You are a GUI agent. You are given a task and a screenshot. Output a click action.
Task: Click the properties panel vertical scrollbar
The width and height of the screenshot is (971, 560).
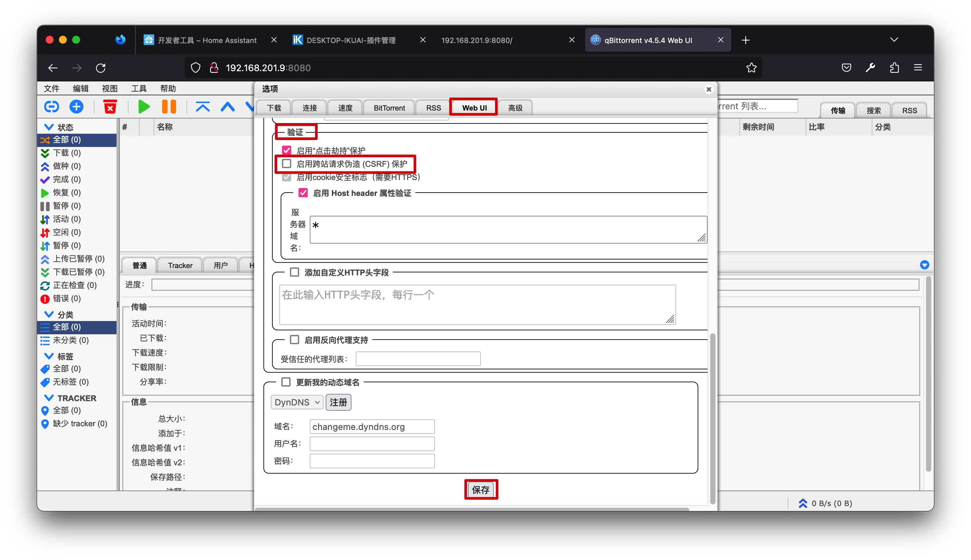928,373
